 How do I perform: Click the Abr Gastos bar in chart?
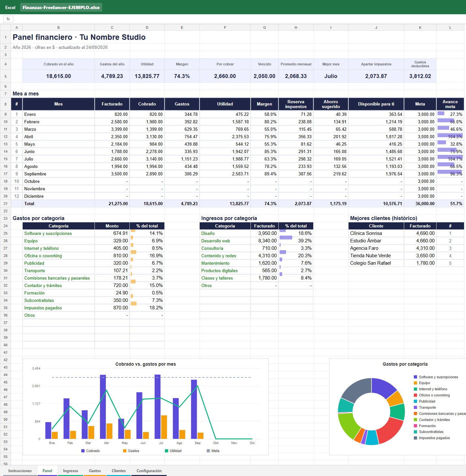109,431
